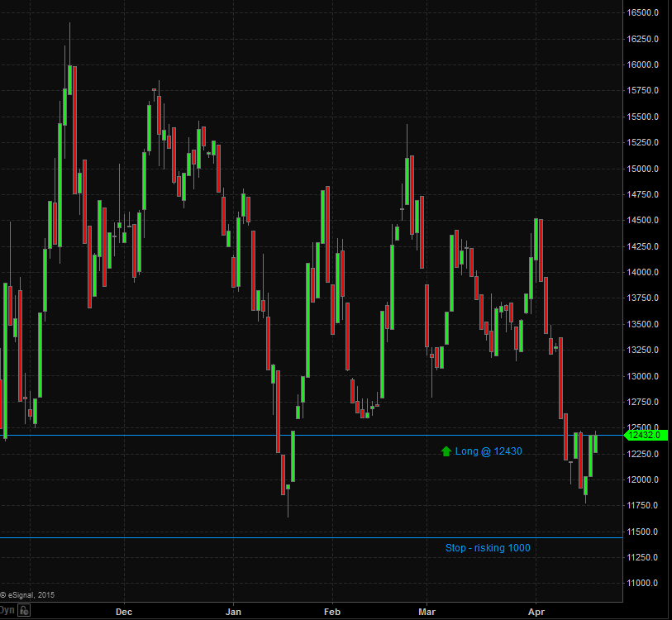This screenshot has width=672, height=620.
Task: Click the 14500.0 price axis label
Action: click(x=642, y=220)
